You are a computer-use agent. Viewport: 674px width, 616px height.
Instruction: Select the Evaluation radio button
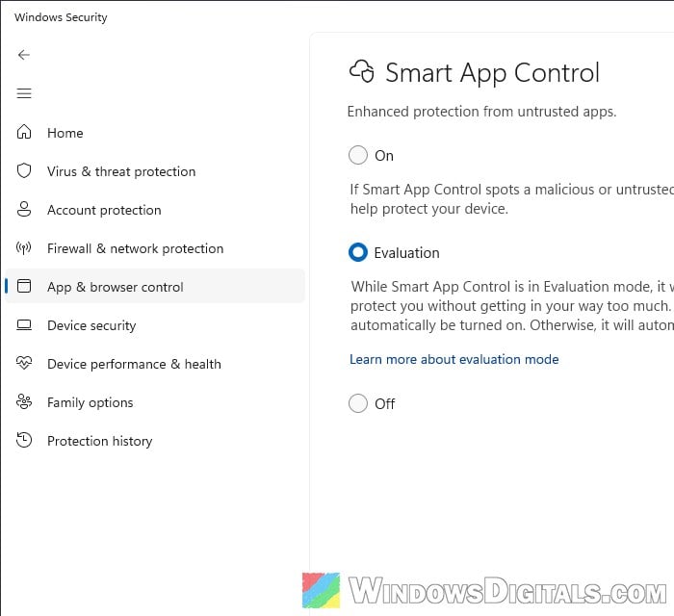pyautogui.click(x=358, y=252)
